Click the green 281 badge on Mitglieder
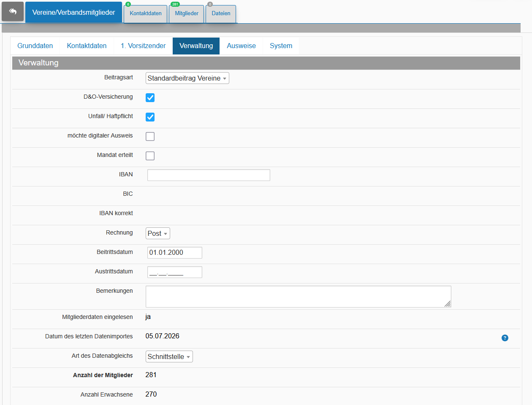 (x=175, y=4)
